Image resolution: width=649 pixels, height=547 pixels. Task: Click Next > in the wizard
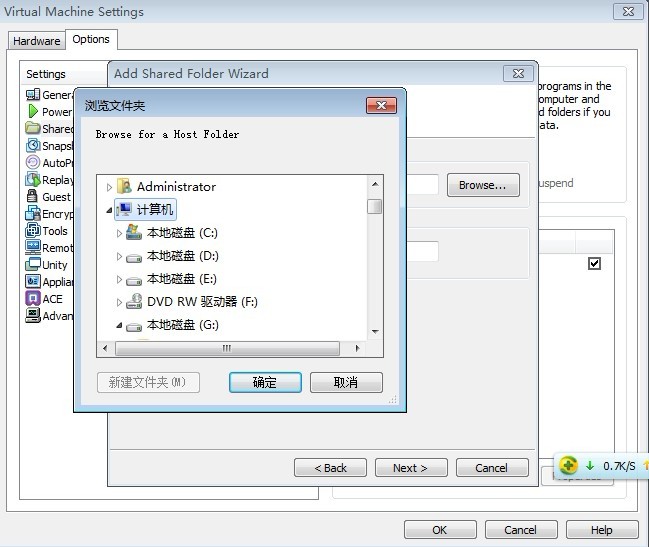411,468
